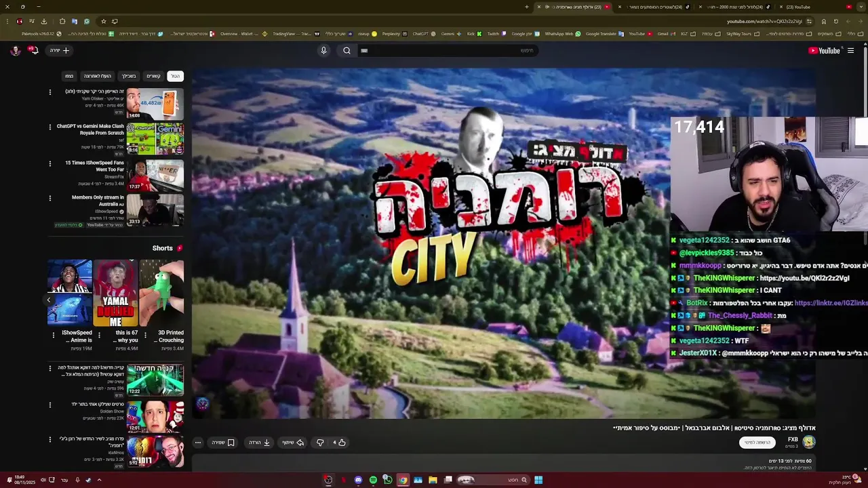Open 'Members Only stream in Australia' thumbnail

(x=155, y=210)
